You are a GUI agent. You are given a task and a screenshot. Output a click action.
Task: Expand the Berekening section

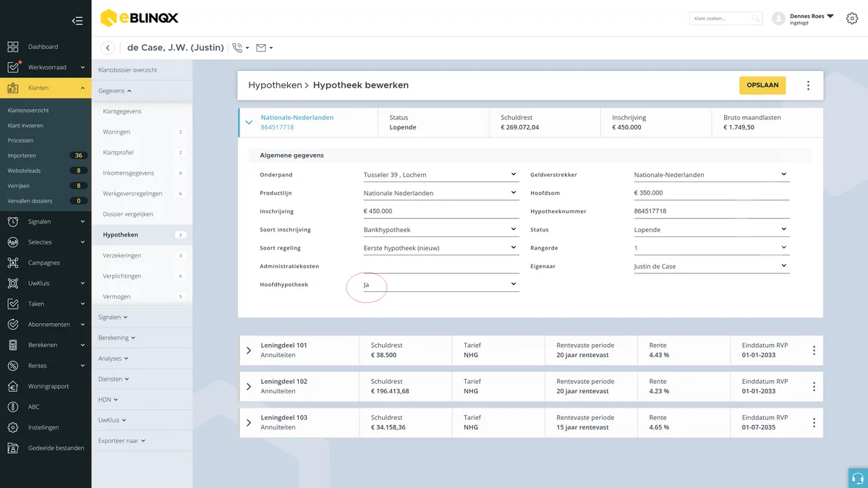tap(116, 338)
